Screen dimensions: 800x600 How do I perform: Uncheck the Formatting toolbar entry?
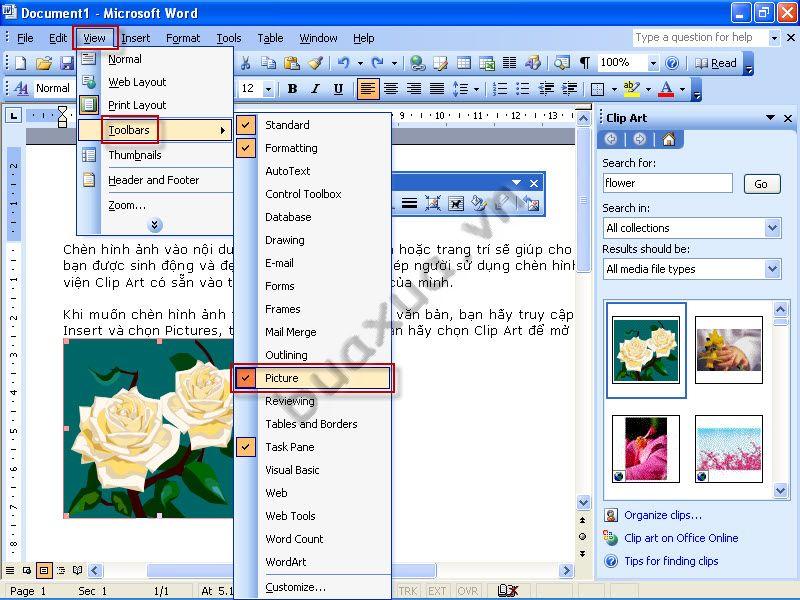(312, 148)
